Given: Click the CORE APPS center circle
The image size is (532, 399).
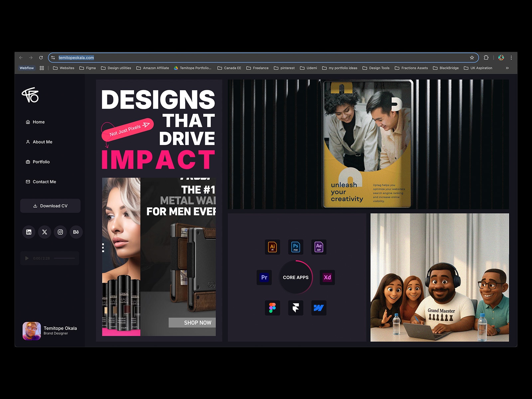Looking at the screenshot, I should point(296,277).
